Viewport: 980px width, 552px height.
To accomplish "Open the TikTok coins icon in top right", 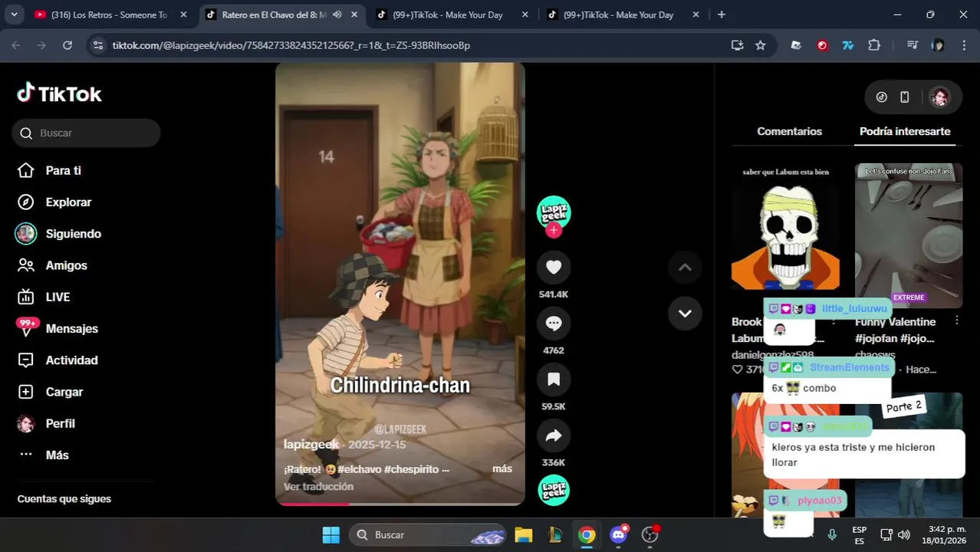I will pyautogui.click(x=882, y=97).
